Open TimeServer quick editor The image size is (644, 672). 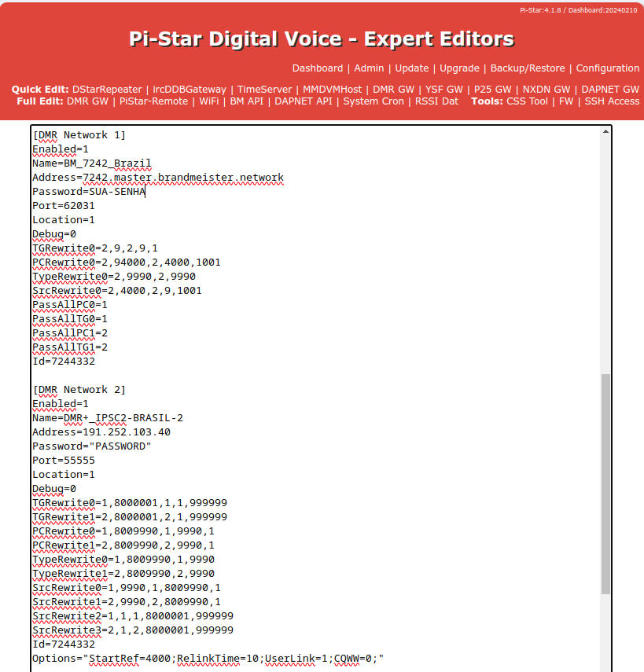point(264,89)
